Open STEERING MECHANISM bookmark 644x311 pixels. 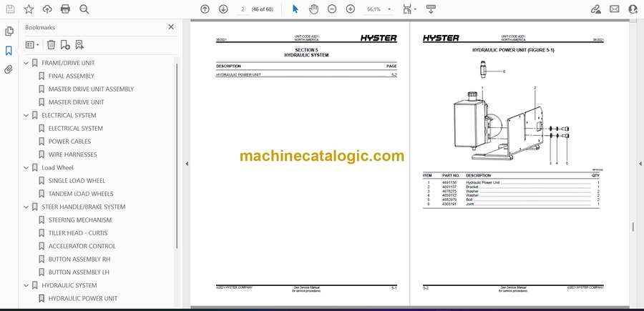(x=80, y=220)
